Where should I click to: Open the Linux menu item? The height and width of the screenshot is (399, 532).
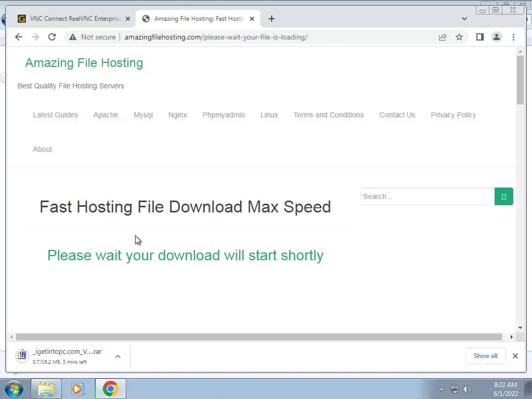click(269, 115)
